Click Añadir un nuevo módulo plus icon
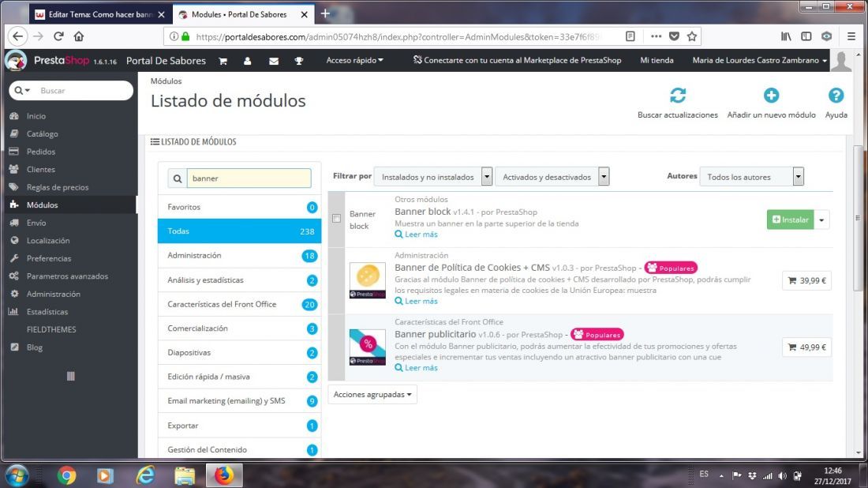This screenshot has width=868, height=488. click(x=771, y=96)
